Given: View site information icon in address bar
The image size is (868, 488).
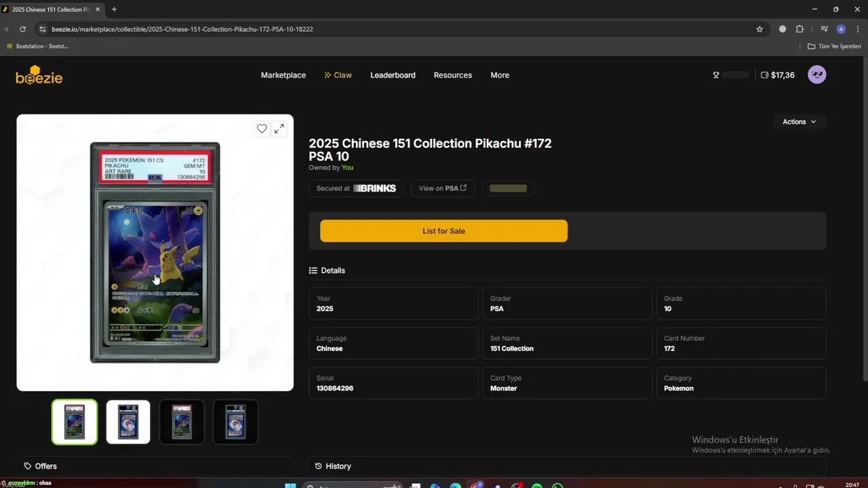Looking at the screenshot, I should click(42, 29).
